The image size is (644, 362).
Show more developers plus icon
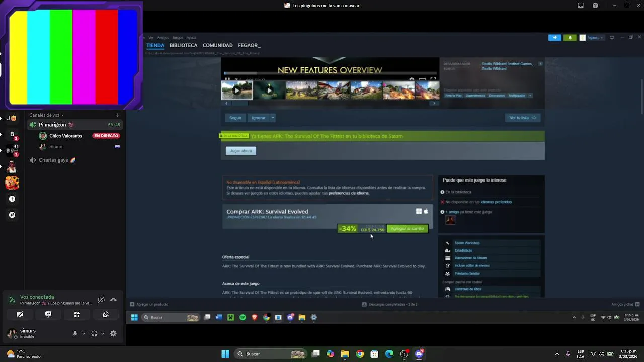(540, 64)
